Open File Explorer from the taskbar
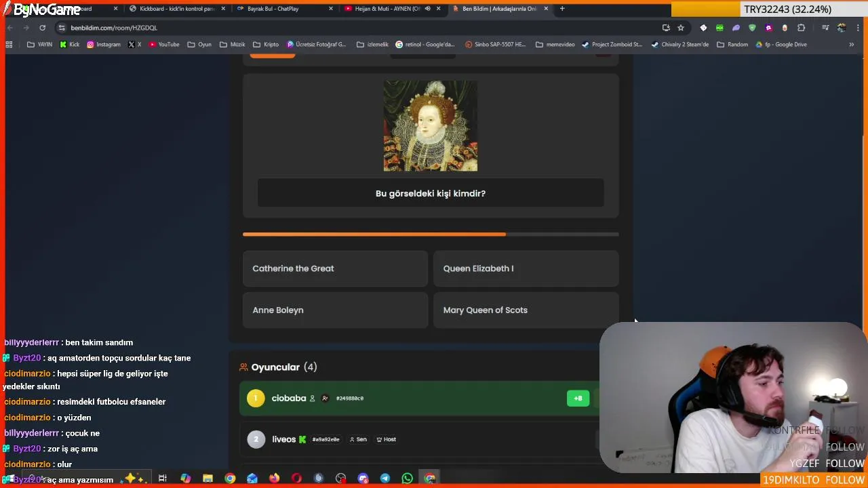 pyautogui.click(x=208, y=479)
